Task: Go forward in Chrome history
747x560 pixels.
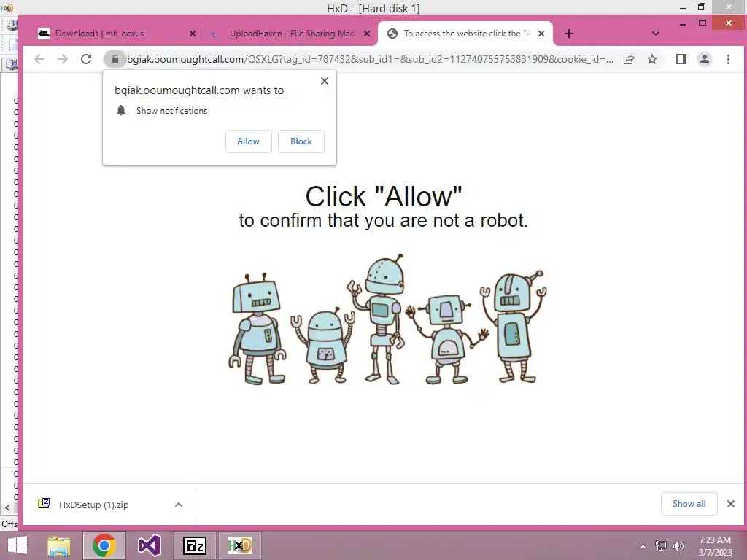Action: tap(63, 59)
